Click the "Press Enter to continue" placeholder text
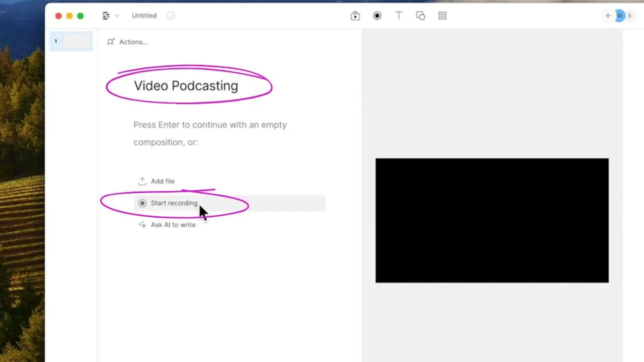Viewport: 644px width, 362px height. pyautogui.click(x=210, y=133)
